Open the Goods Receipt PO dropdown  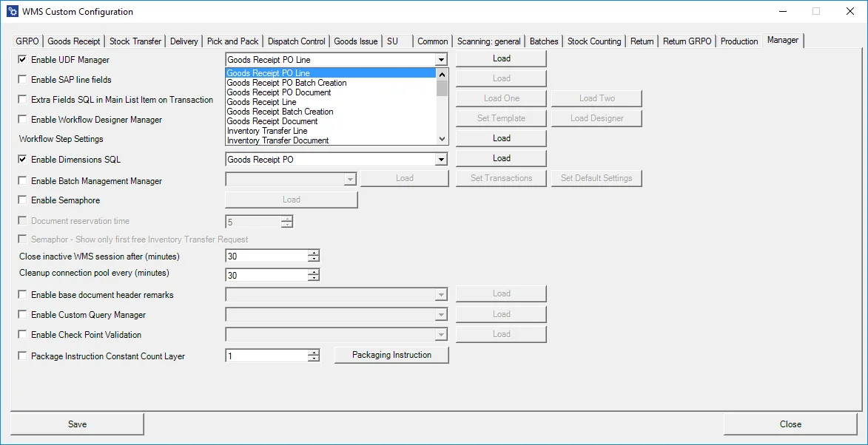click(442, 158)
